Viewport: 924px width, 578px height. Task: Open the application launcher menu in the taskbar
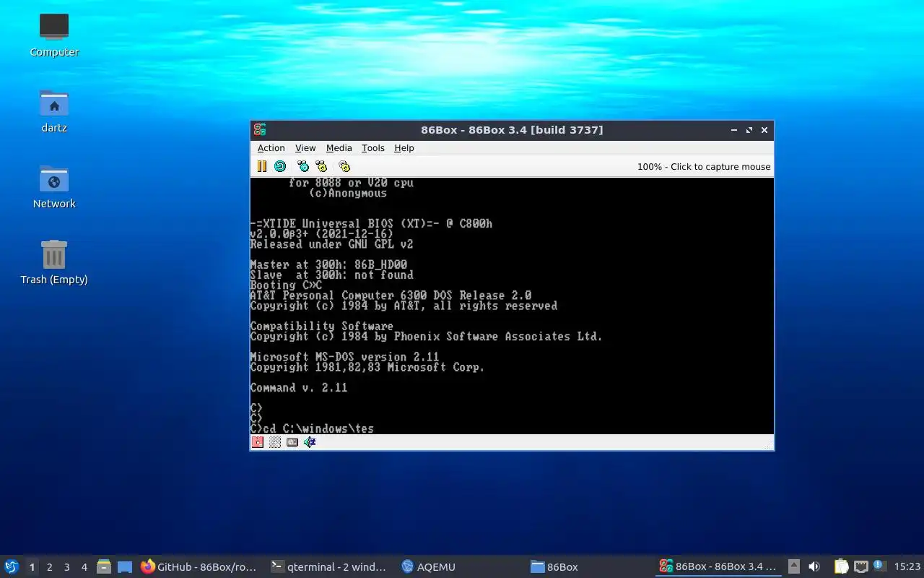coord(12,567)
